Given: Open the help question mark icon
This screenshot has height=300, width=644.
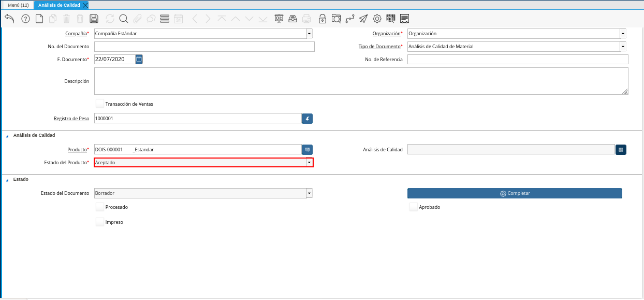Looking at the screenshot, I should pyautogui.click(x=25, y=19).
